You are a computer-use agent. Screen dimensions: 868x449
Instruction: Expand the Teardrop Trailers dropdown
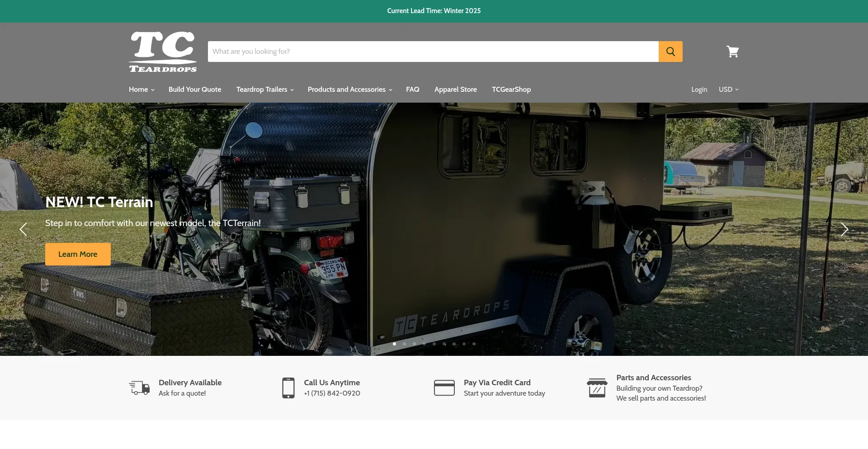(265, 90)
